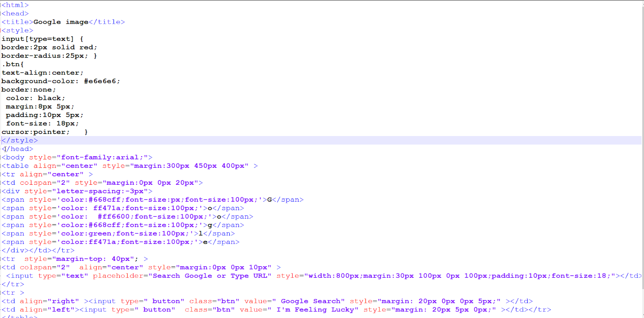Click the 'cursor:pointer;' line
Screen dimensions: 644x318
pos(35,132)
